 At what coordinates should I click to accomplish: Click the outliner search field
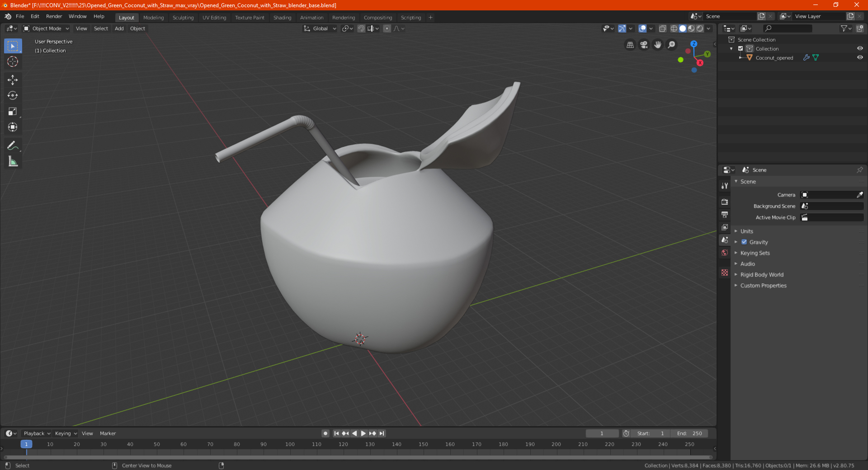tap(787, 28)
